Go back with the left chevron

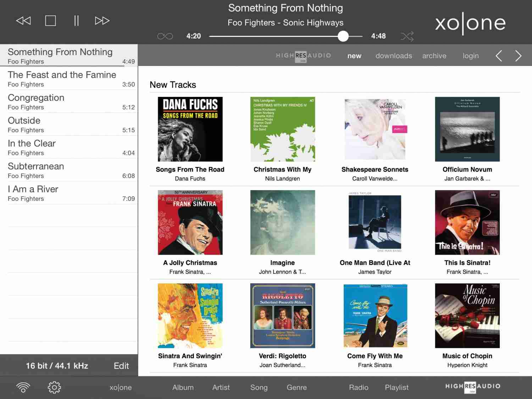tap(499, 56)
